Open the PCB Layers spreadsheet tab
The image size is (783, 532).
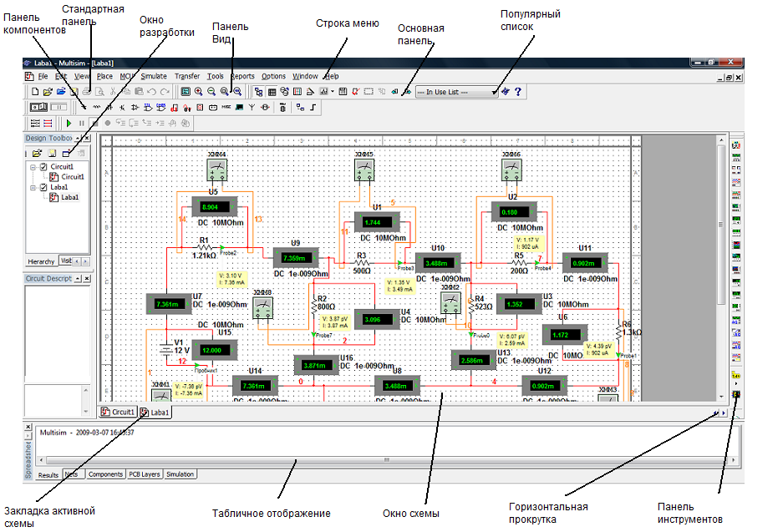pyautogui.click(x=145, y=474)
